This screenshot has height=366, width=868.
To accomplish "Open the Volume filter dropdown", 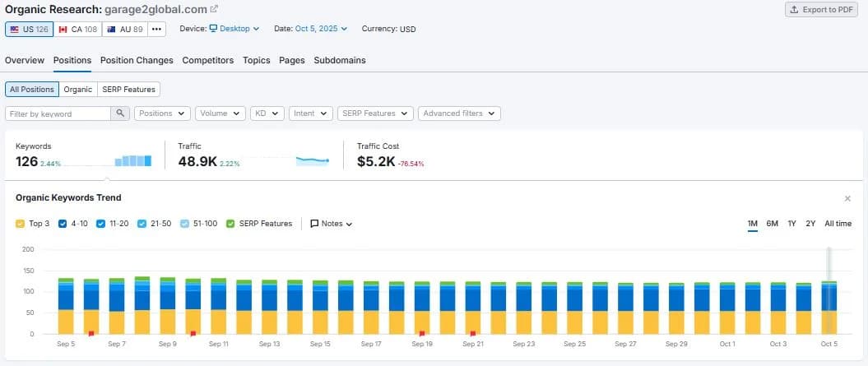I will (220, 114).
